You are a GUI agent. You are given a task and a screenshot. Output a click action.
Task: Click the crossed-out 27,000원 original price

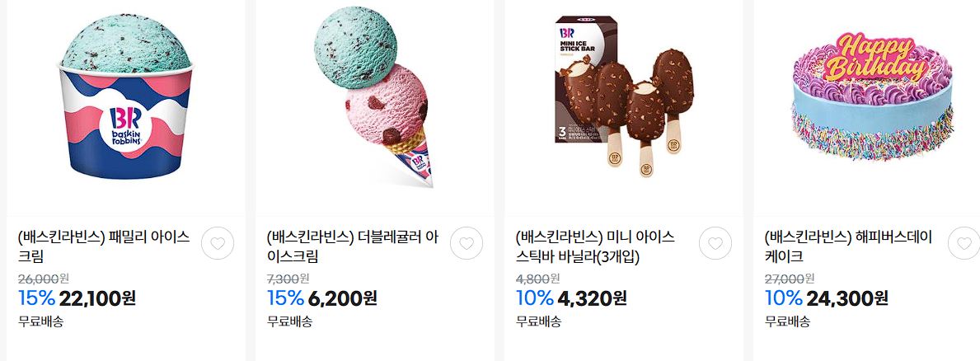790,278
